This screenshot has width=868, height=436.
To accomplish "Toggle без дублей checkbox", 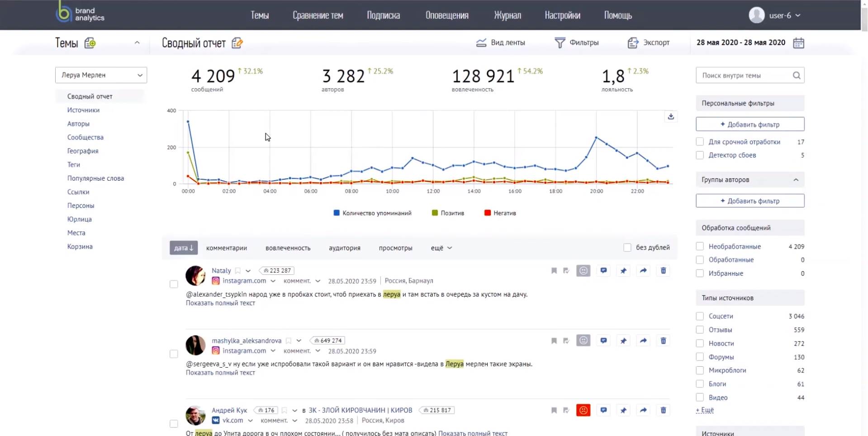I will coord(627,248).
